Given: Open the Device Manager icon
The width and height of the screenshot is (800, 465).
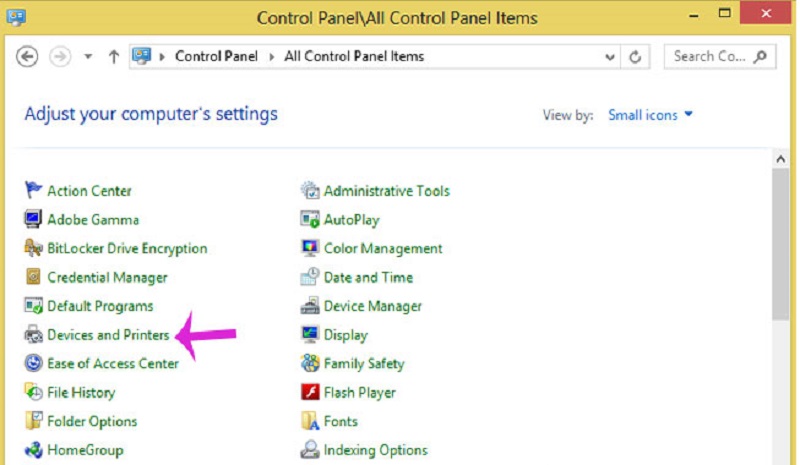Looking at the screenshot, I should click(310, 306).
